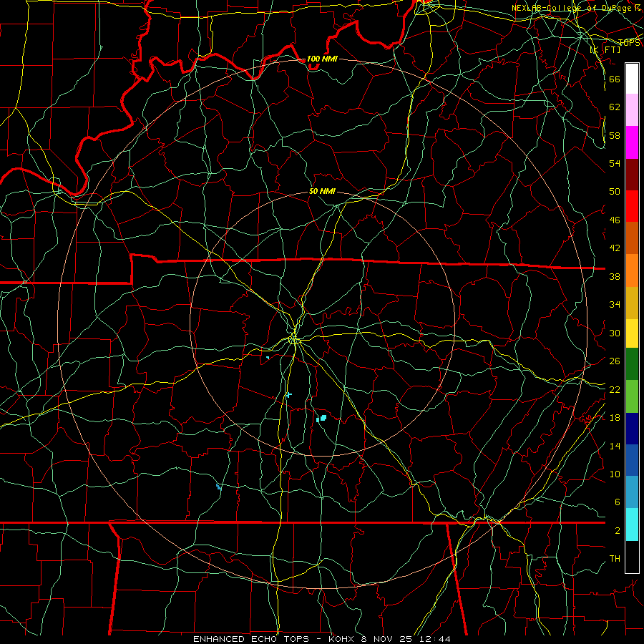
Task: Click the legend value '2'
Action: (x=617, y=531)
